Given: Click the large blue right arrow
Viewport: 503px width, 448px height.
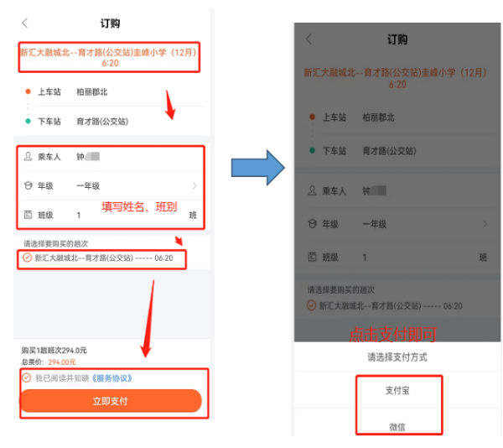Looking at the screenshot, I should tap(257, 168).
